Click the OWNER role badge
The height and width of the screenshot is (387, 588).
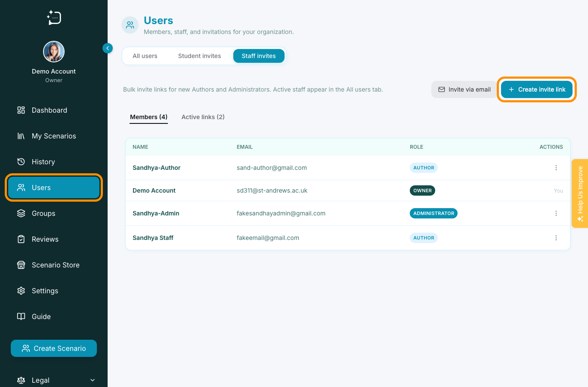(x=422, y=190)
